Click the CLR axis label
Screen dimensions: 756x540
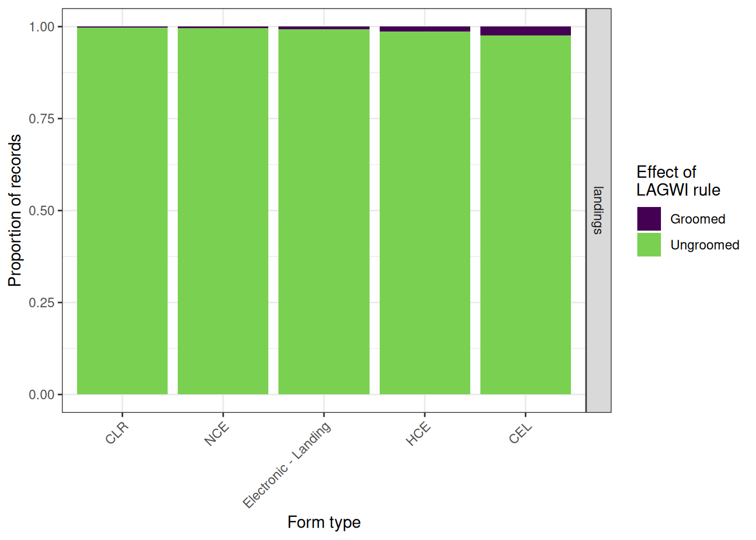point(117,433)
